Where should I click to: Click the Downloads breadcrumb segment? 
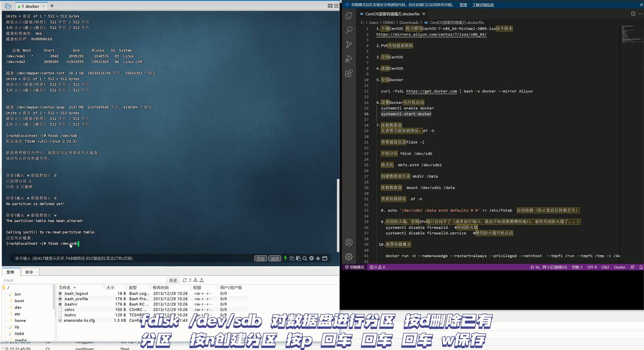(x=409, y=23)
